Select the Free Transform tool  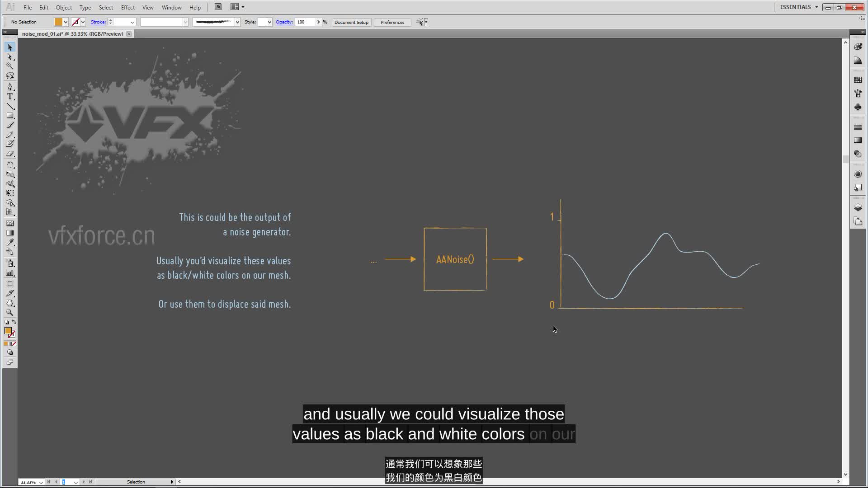(x=10, y=193)
